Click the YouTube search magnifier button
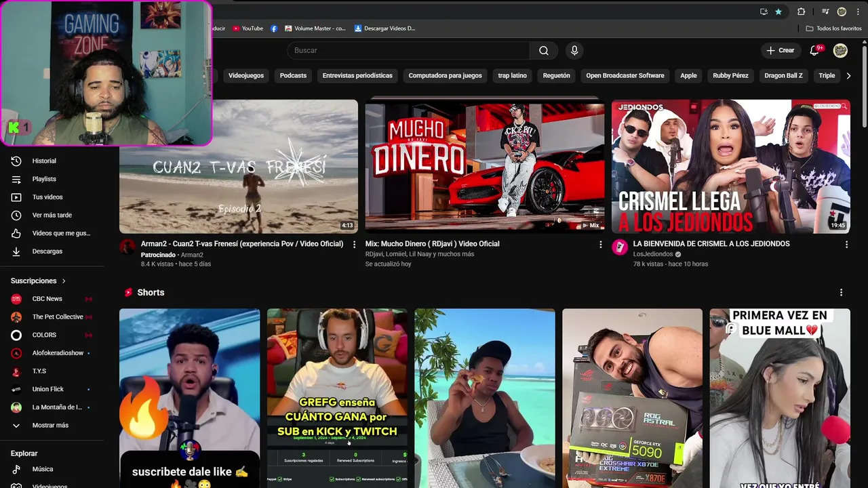 544,50
